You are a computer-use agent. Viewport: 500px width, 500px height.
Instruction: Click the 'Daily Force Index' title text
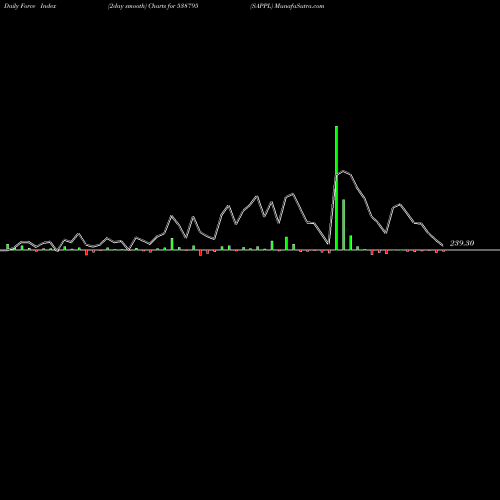(30, 6)
